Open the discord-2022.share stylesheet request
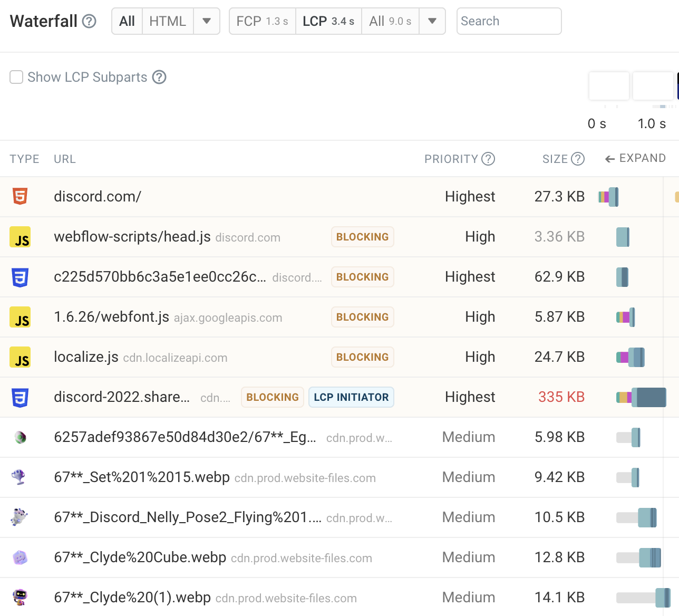 coord(339,397)
